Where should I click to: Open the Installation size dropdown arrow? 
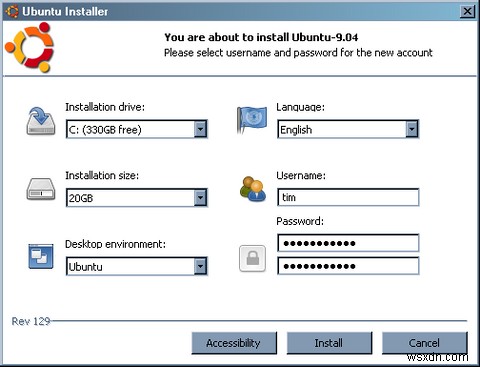coord(200,198)
